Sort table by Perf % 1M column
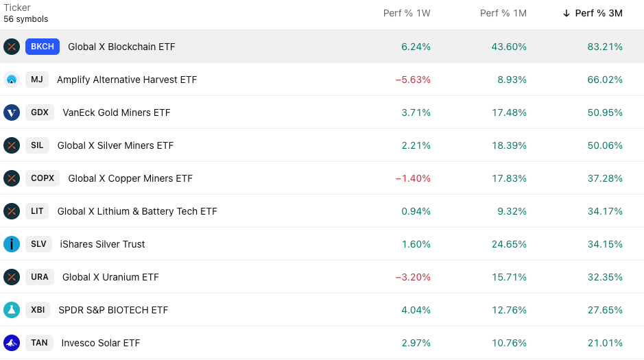Image resolution: width=644 pixels, height=360 pixels. coord(503,13)
